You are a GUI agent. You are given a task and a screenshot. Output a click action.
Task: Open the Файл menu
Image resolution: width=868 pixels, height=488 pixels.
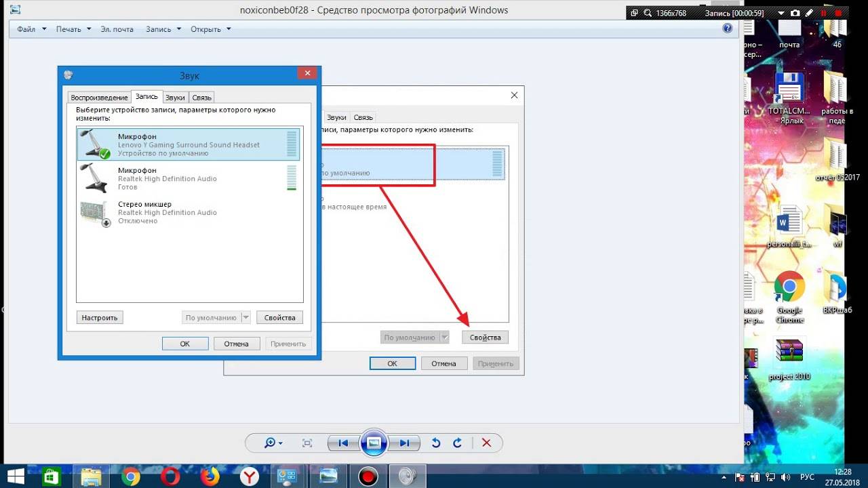pos(32,29)
